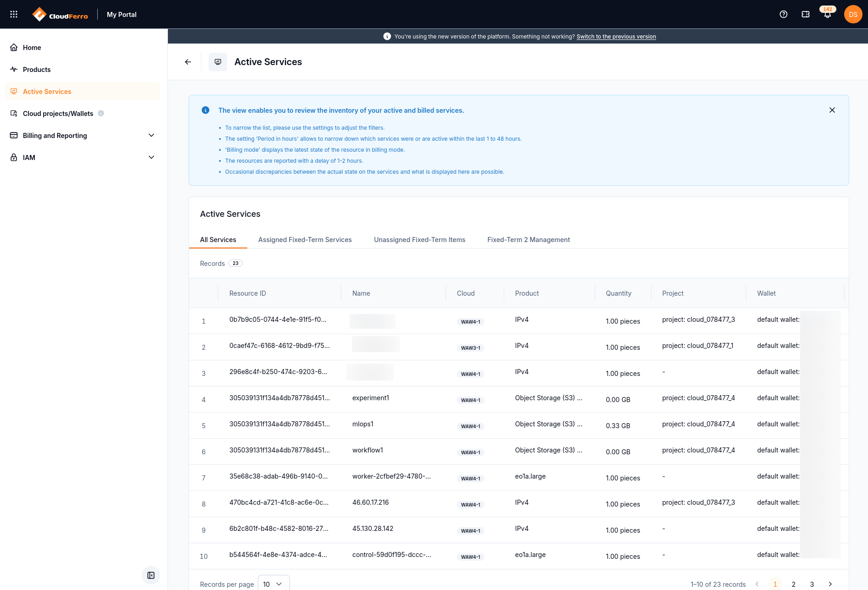Click the name experiment1
The image size is (868, 590).
(x=371, y=398)
